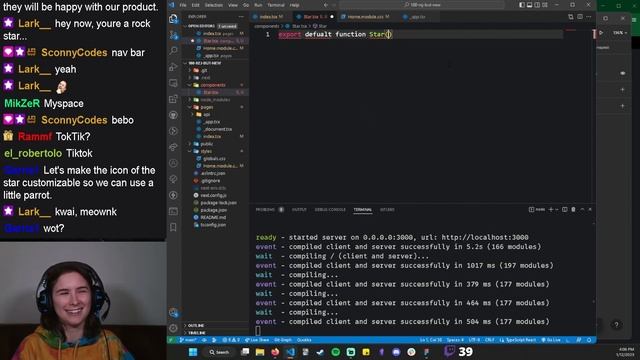Open the Search view in activity bar
Viewport: 640px width, 360px height.
point(173,51)
